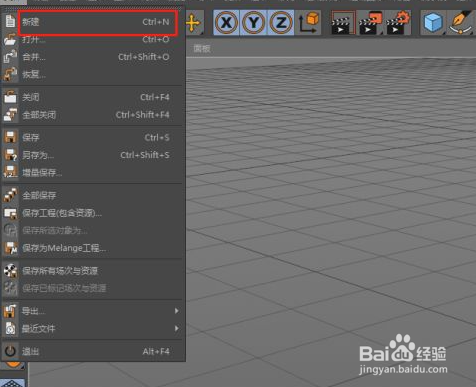Select the 恢复... revert entry
The width and height of the screenshot is (476, 387).
tap(93, 74)
